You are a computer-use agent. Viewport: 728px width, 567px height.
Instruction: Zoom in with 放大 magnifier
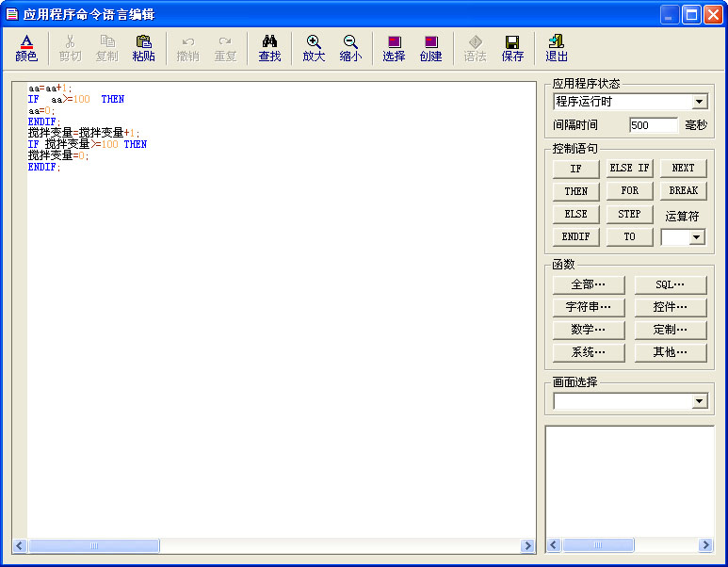coord(314,48)
